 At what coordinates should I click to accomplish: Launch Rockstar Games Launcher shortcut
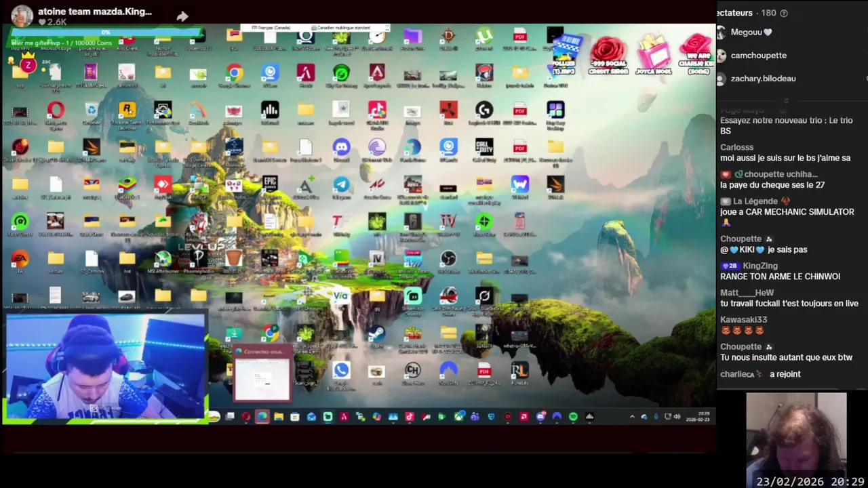[x=127, y=110]
